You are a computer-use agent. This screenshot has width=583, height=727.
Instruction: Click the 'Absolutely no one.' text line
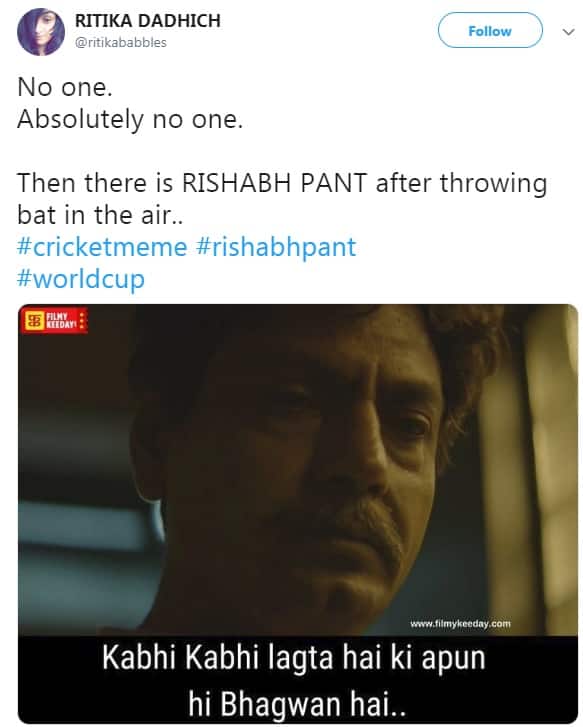tap(130, 119)
